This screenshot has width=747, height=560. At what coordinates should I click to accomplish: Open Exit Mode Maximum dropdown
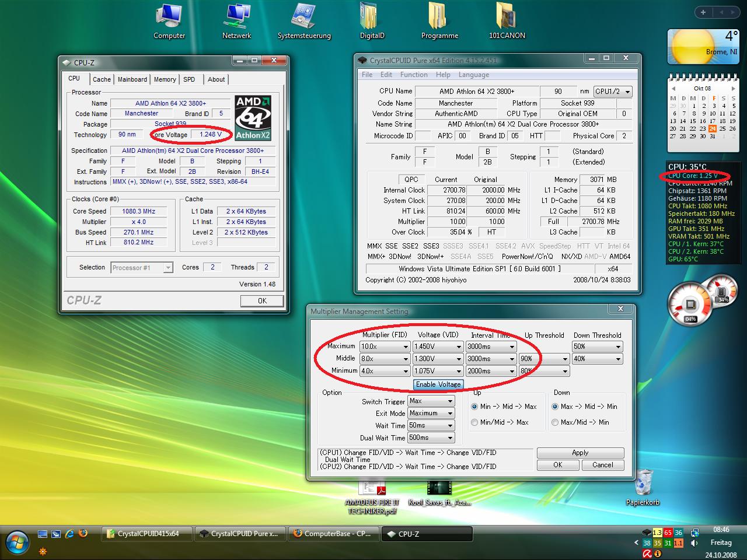point(431,413)
